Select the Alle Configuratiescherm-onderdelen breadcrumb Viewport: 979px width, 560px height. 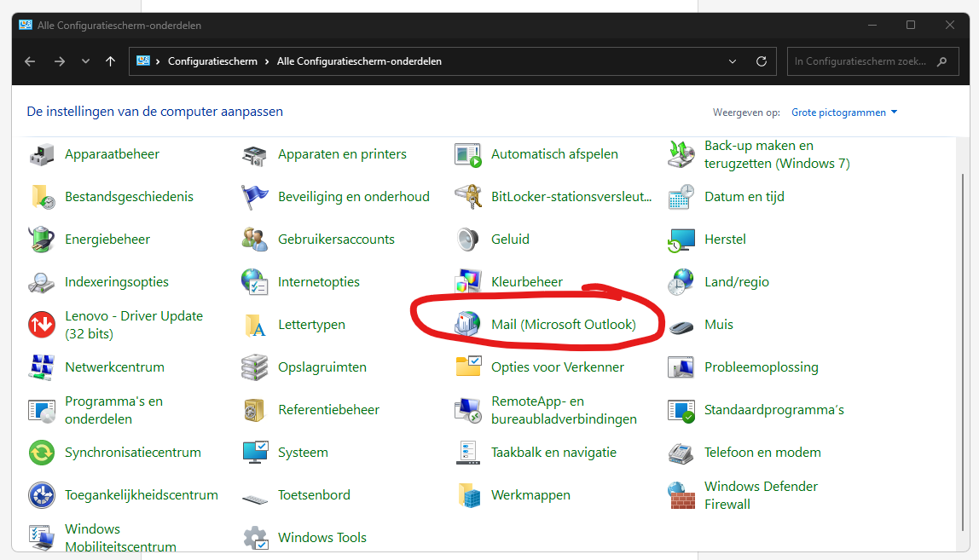(x=359, y=61)
